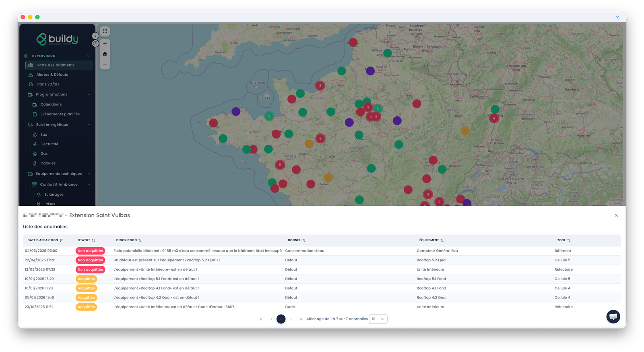This screenshot has width=644, height=352.
Task: Click the Eau water drop icon
Action: click(x=35, y=135)
